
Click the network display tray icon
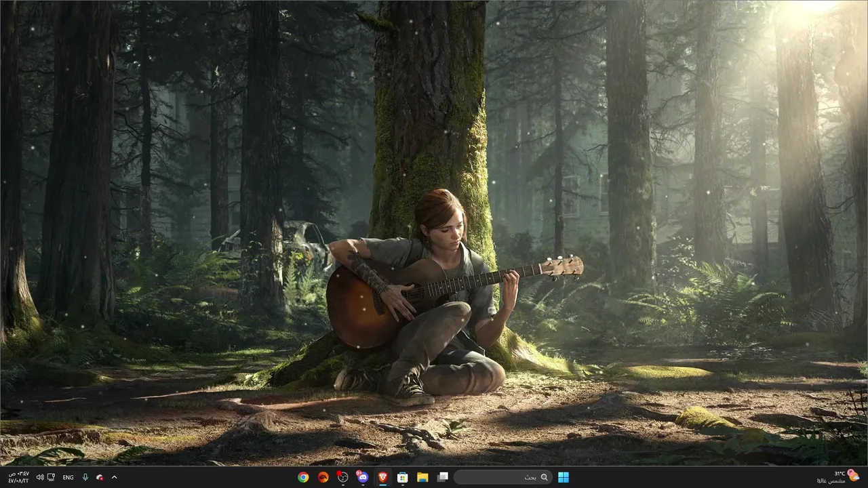(52, 477)
